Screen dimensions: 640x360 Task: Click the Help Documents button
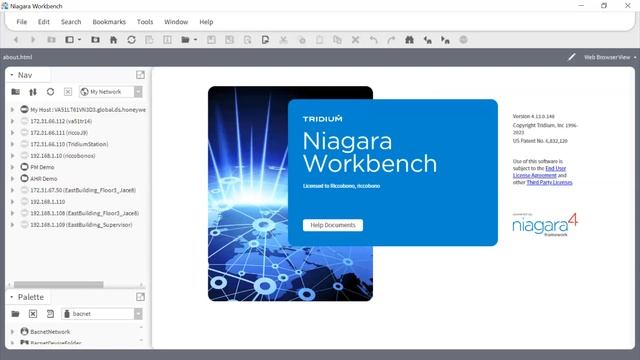pos(333,225)
